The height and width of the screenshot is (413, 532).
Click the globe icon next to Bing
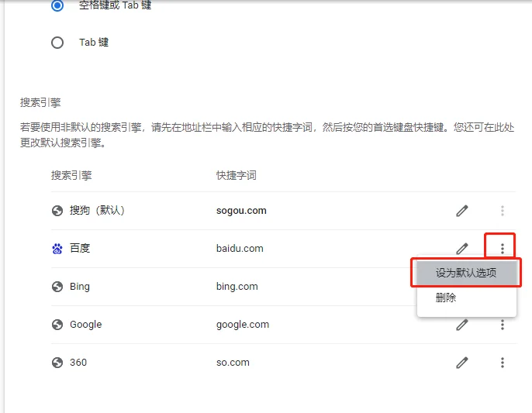[x=57, y=287]
